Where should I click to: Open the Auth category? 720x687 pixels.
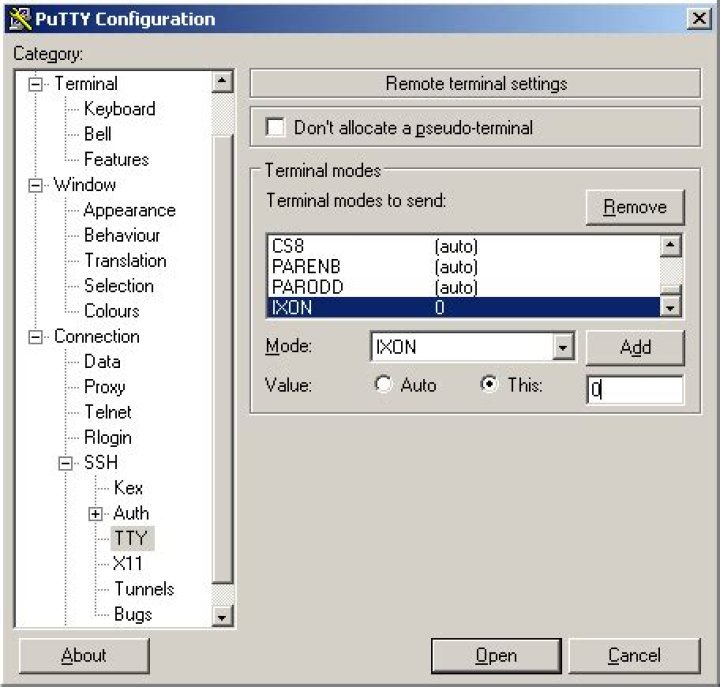click(x=131, y=513)
